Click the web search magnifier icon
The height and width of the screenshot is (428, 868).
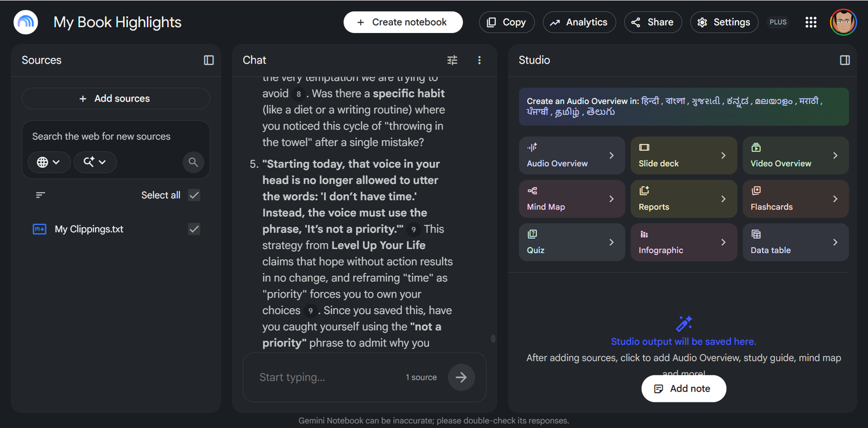(193, 163)
